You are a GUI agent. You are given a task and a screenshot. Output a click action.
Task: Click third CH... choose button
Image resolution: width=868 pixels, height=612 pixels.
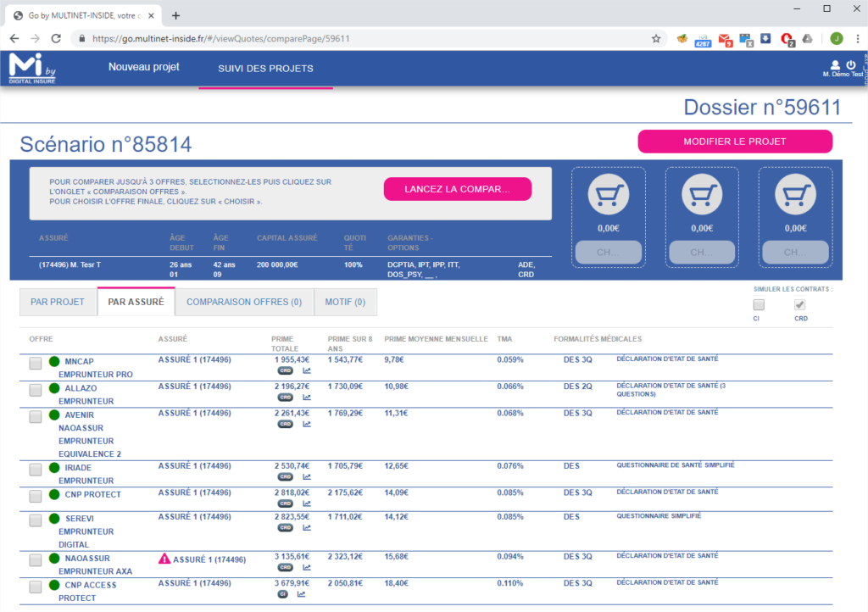click(x=795, y=253)
